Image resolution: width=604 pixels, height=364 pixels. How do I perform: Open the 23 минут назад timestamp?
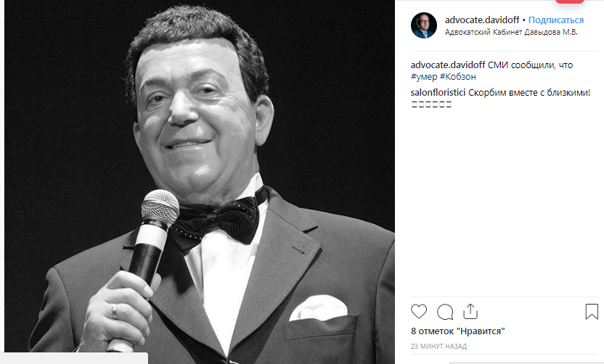pos(438,347)
